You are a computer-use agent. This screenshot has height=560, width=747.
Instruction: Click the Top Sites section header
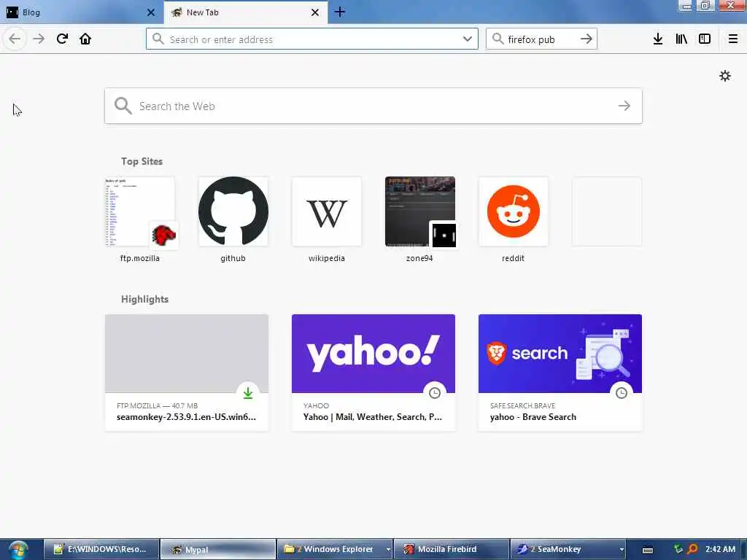tap(142, 161)
